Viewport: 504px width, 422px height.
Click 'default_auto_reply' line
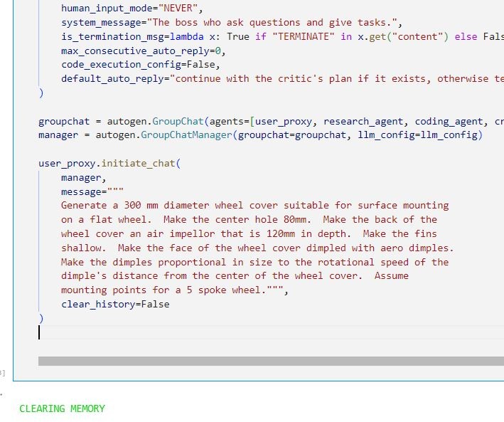click(x=282, y=79)
